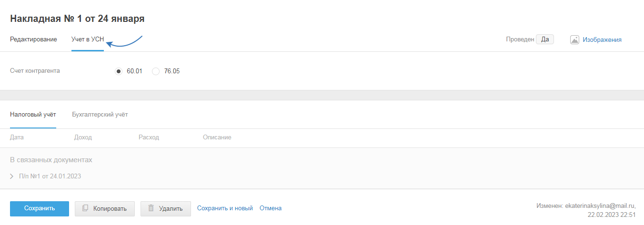Screen dimensions: 644x225
Task: Open linked document П/п №1 от 24.01.2023
Action: point(50,176)
